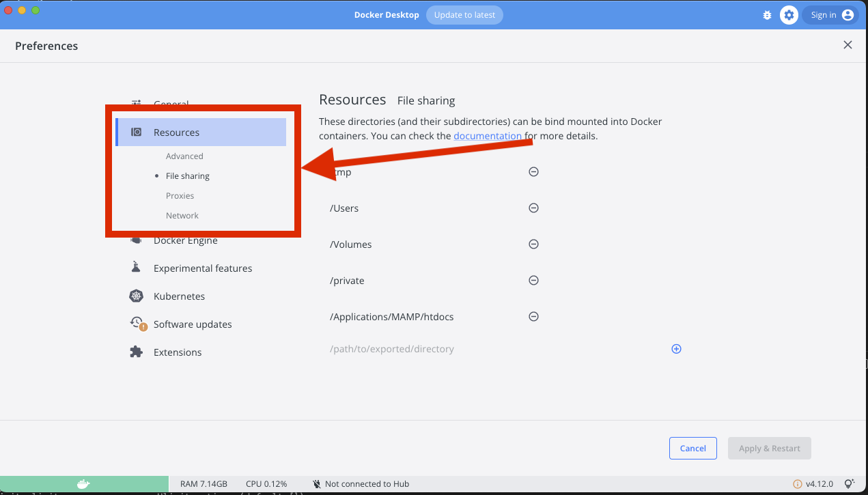Open Proxies settings

coord(180,196)
